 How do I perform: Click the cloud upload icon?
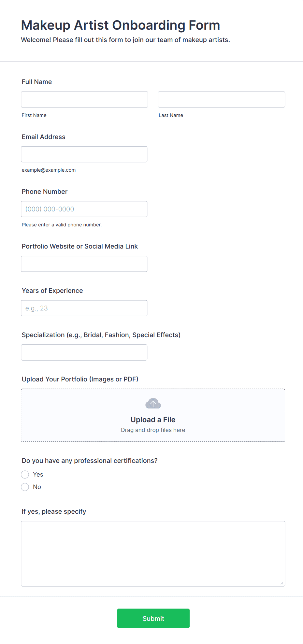pyautogui.click(x=153, y=404)
